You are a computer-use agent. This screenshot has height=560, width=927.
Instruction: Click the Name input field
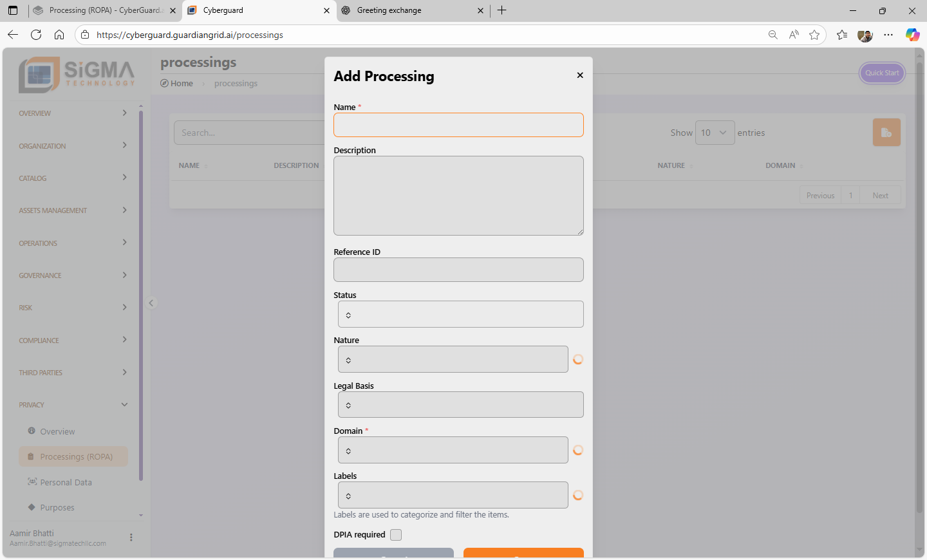click(x=458, y=125)
